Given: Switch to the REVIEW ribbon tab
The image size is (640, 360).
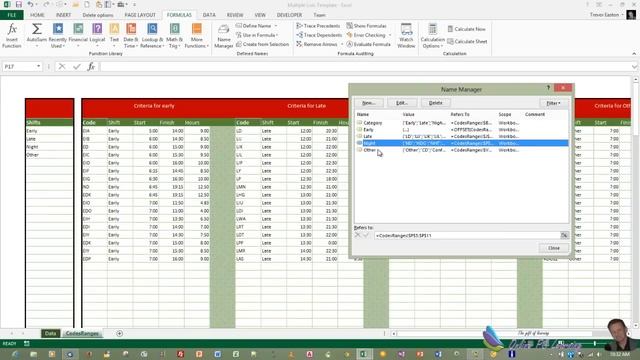Looking at the screenshot, I should click(235, 15).
